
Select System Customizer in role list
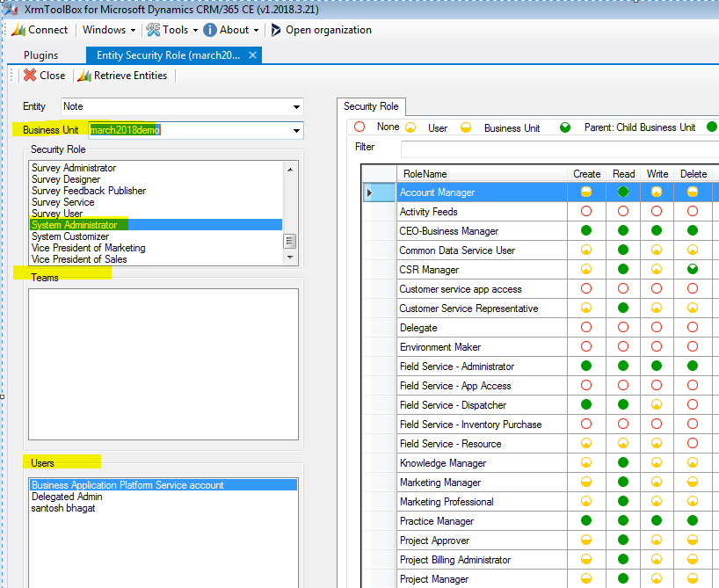coord(70,236)
